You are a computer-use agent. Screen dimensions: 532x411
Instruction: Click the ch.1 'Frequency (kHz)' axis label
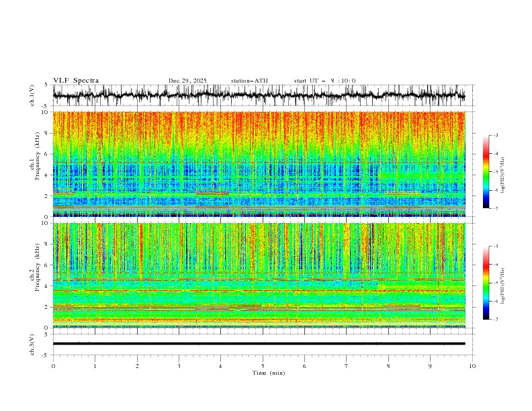tap(38, 156)
